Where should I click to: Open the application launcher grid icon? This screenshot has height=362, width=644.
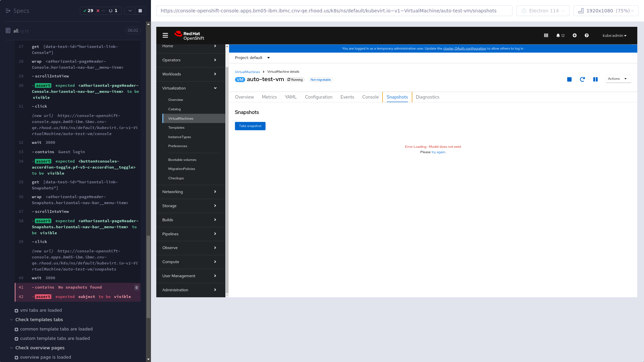546,36
